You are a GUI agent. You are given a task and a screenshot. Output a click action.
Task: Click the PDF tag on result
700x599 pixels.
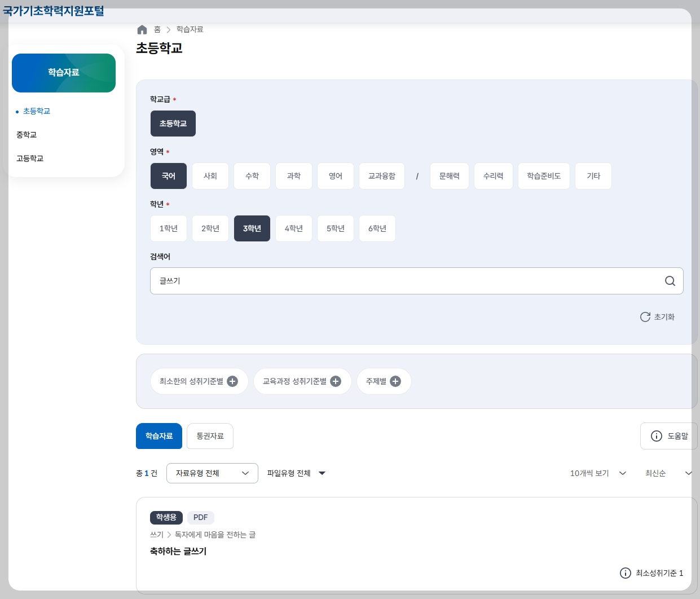[x=201, y=517]
